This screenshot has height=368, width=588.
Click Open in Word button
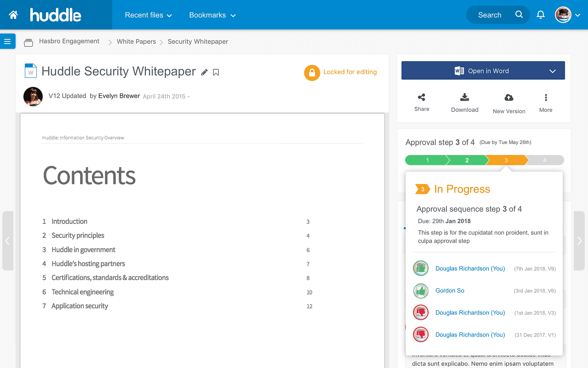click(483, 70)
